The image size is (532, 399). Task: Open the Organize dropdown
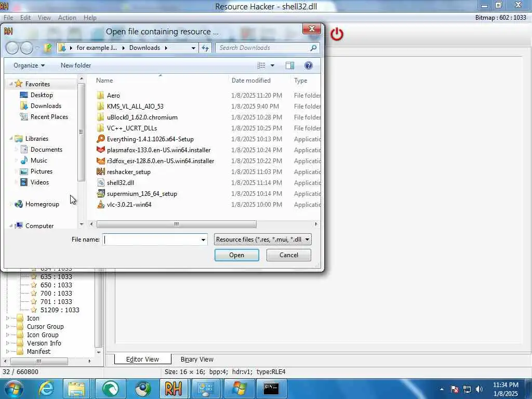pos(29,65)
